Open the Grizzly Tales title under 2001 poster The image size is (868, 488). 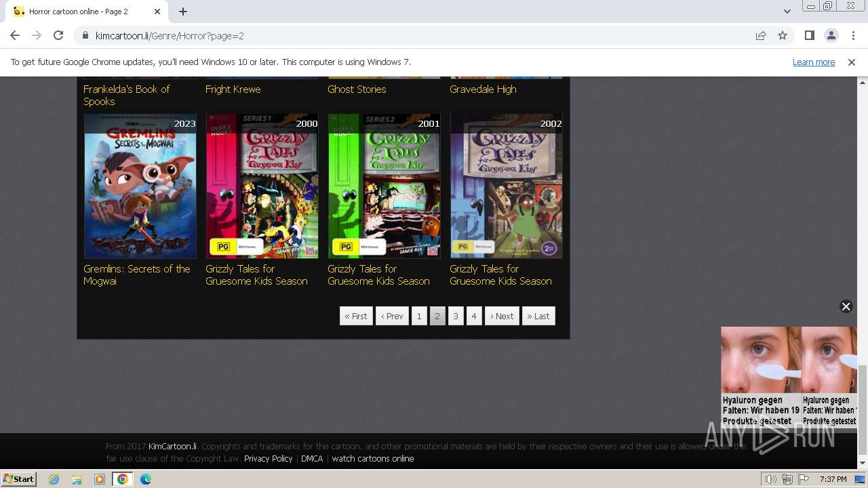pyautogui.click(x=378, y=274)
